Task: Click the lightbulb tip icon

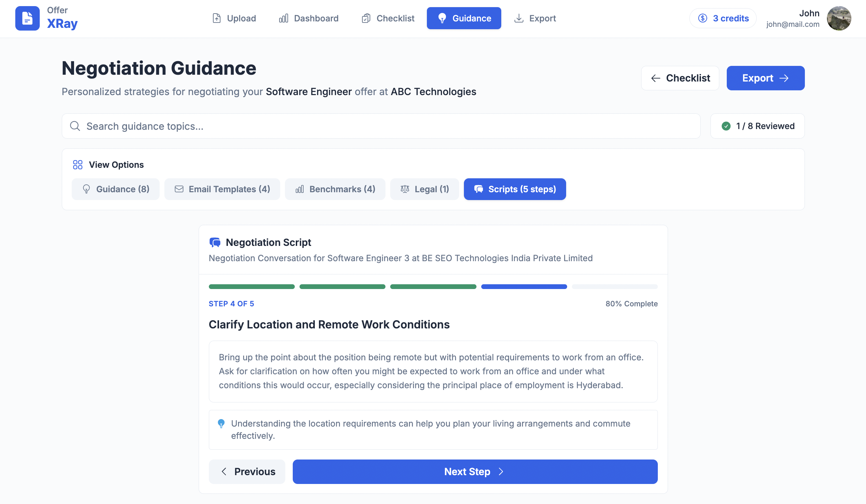Action: [221, 423]
